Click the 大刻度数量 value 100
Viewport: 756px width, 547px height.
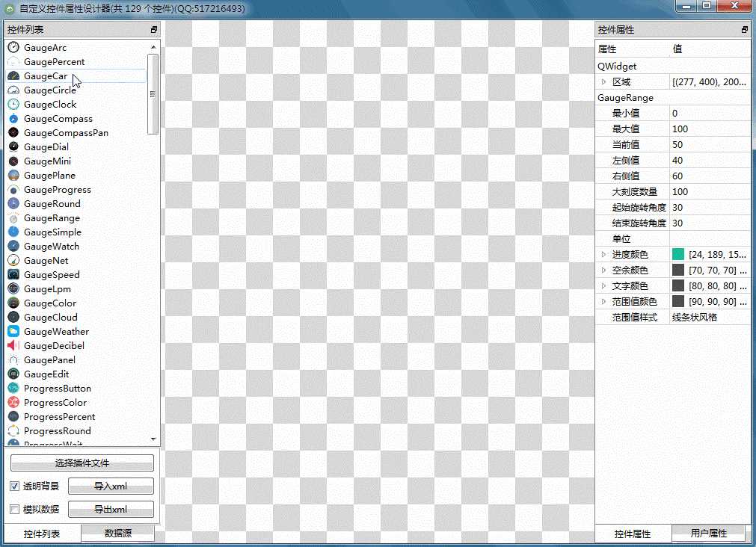pyautogui.click(x=710, y=191)
